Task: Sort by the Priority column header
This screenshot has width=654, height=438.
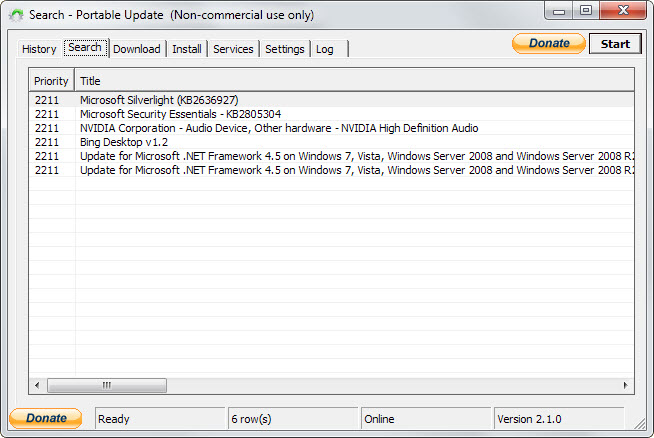Action: pos(51,81)
